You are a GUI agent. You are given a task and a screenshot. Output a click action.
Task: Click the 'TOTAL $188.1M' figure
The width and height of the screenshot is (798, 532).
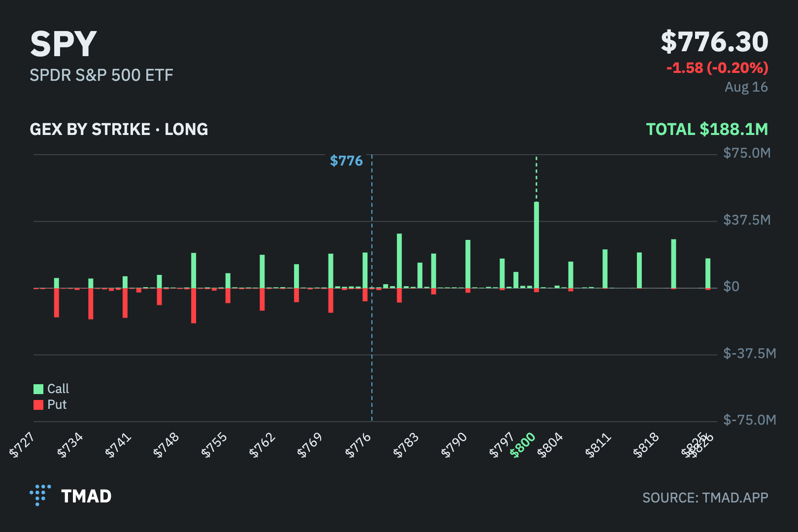pos(707,130)
